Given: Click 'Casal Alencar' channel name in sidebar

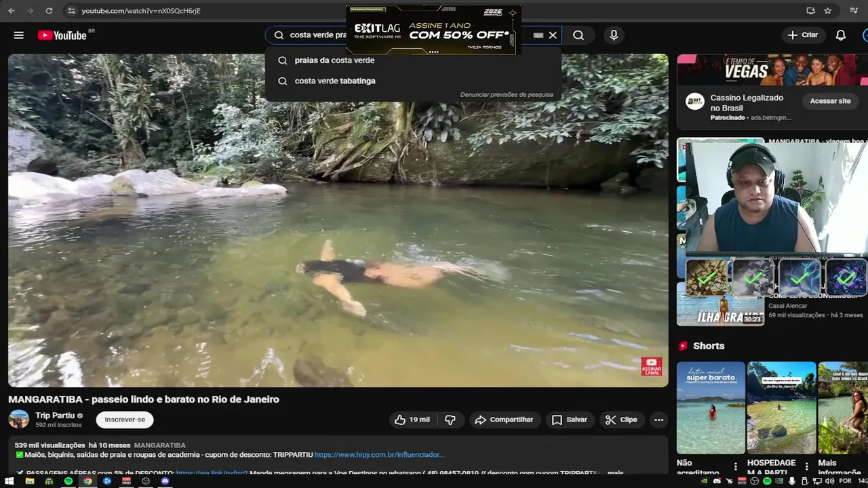Looking at the screenshot, I should pyautogui.click(x=787, y=306).
